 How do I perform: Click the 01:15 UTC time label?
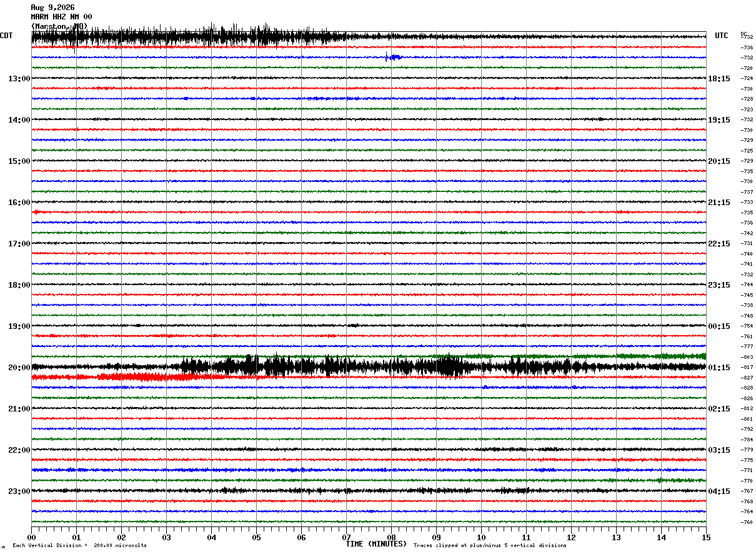[719, 368]
